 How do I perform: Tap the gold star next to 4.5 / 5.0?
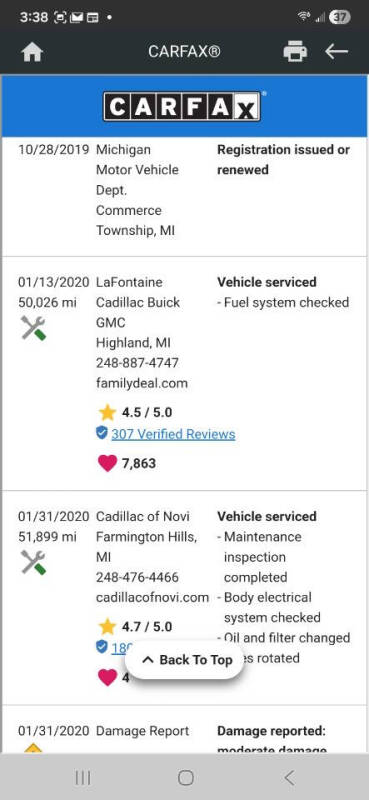[107, 412]
